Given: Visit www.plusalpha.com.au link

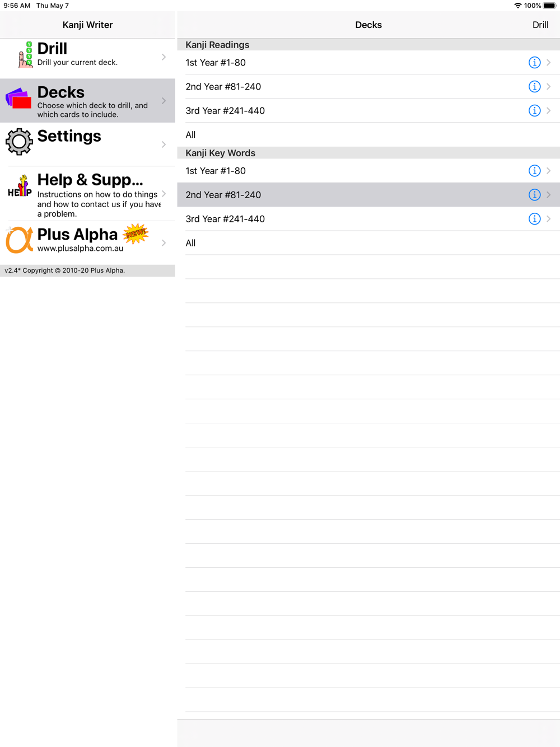Looking at the screenshot, I should (x=80, y=248).
